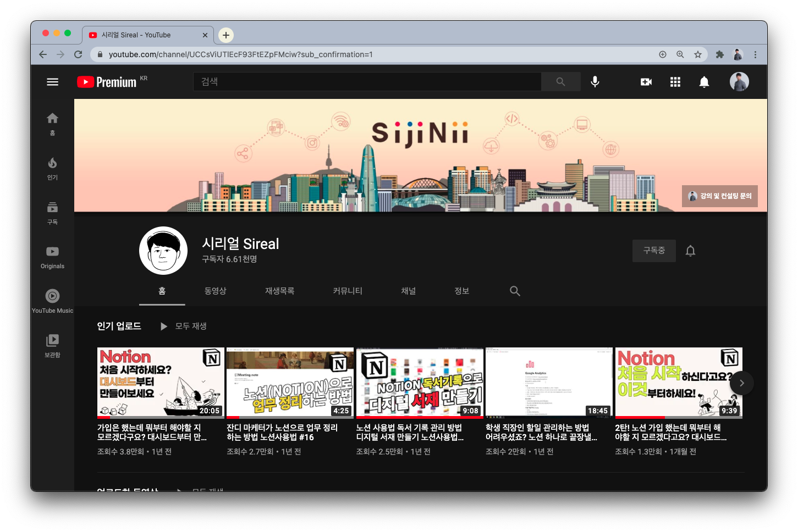Click subscriber count 구독자 6.61천명
The height and width of the screenshot is (532, 798).
coord(229,259)
